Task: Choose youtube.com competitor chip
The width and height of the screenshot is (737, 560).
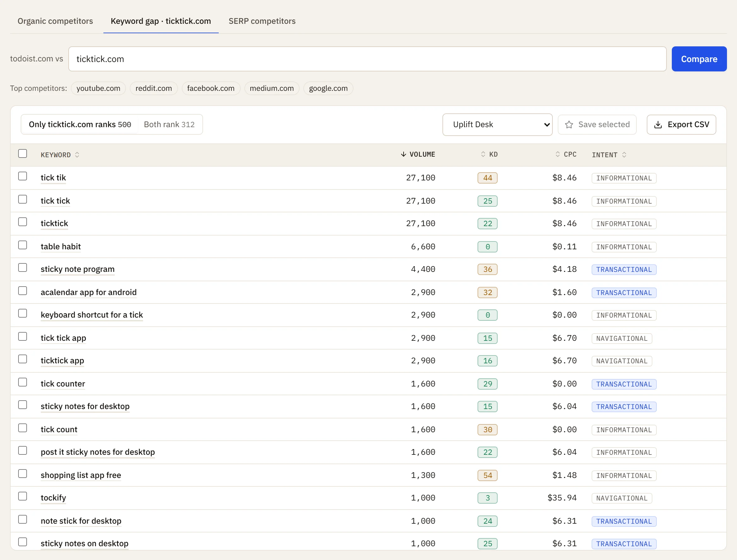Action: pos(98,88)
